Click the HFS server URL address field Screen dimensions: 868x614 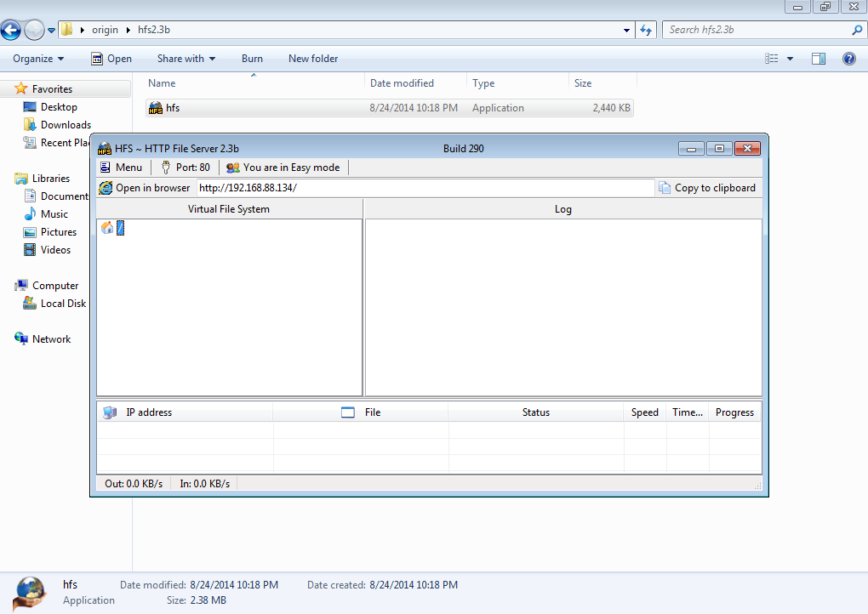(x=425, y=188)
